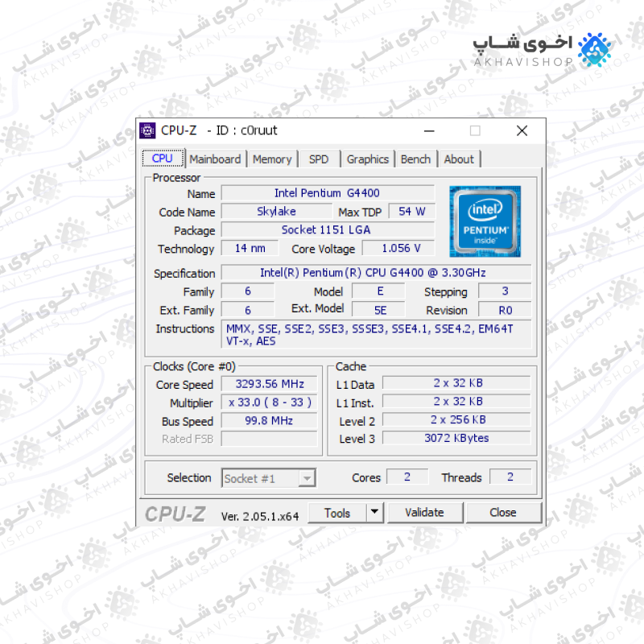Click the version text Ver. 2.05.1.x64
This screenshot has width=644, height=644.
tap(260, 516)
